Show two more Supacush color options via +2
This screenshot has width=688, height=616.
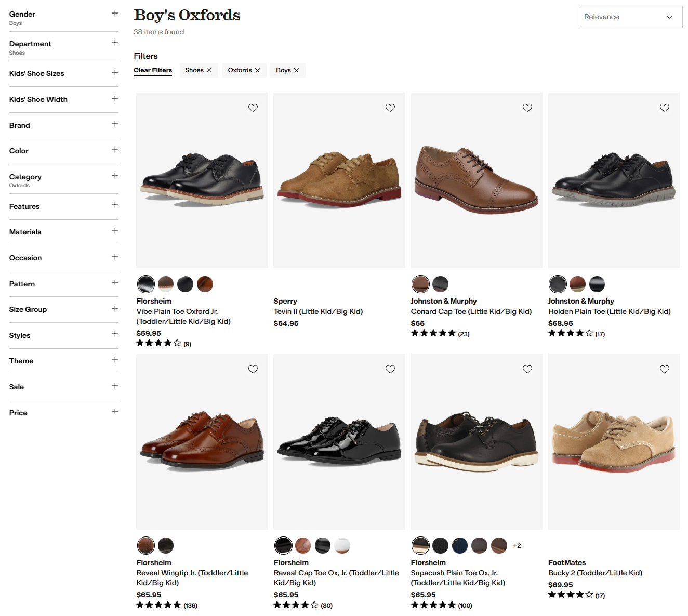pyautogui.click(x=517, y=545)
